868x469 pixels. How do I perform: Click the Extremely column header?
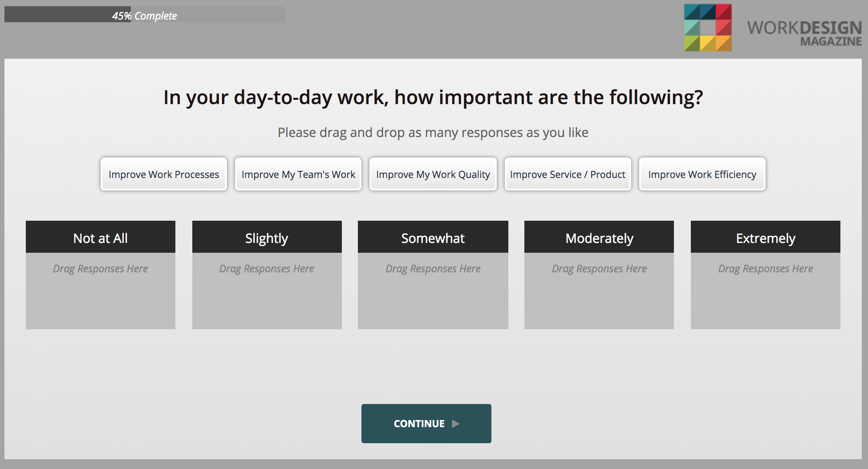coord(766,237)
